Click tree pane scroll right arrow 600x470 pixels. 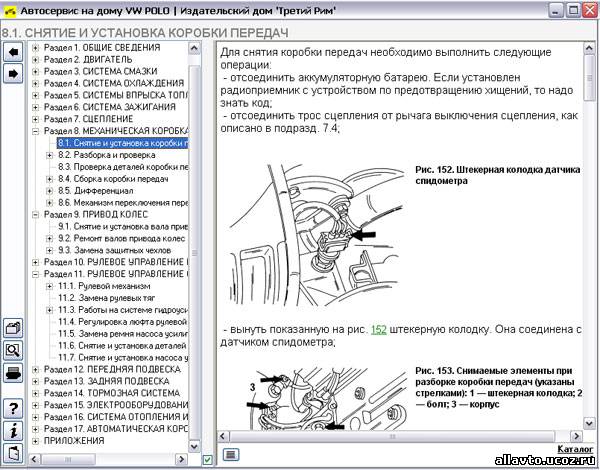pyautogui.click(x=181, y=459)
